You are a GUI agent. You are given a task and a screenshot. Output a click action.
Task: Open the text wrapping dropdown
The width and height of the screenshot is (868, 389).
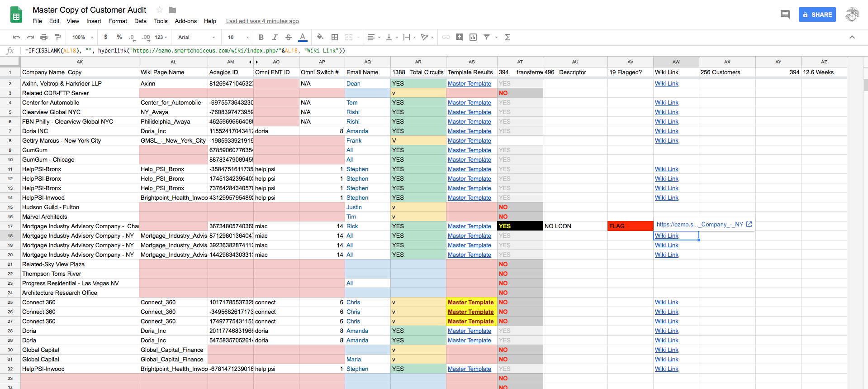[409, 37]
